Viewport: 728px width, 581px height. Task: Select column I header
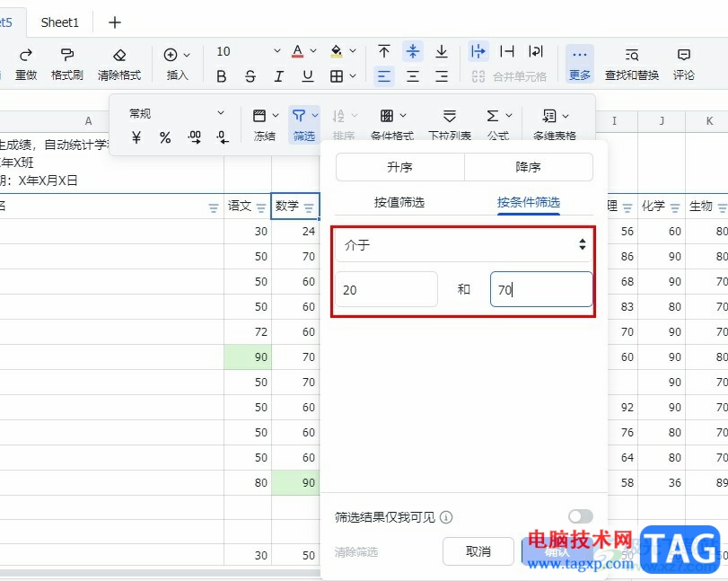click(614, 121)
